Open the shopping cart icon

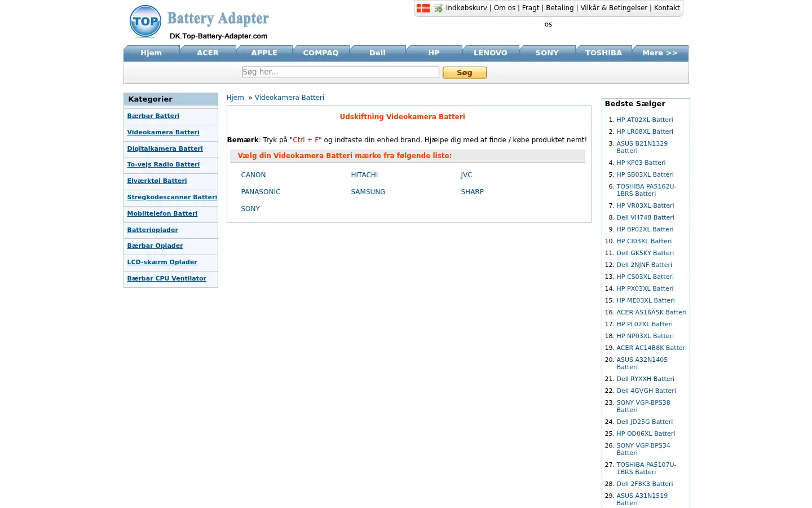coord(438,8)
